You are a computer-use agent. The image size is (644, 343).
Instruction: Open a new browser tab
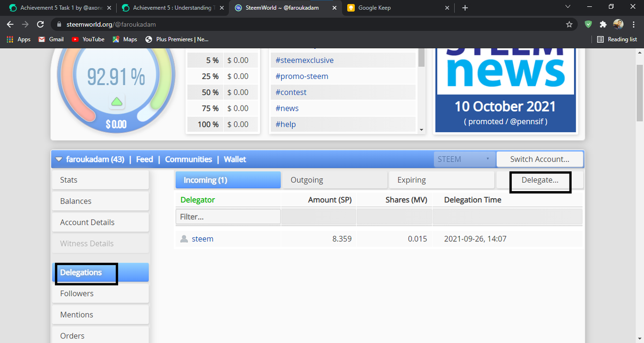465,8
